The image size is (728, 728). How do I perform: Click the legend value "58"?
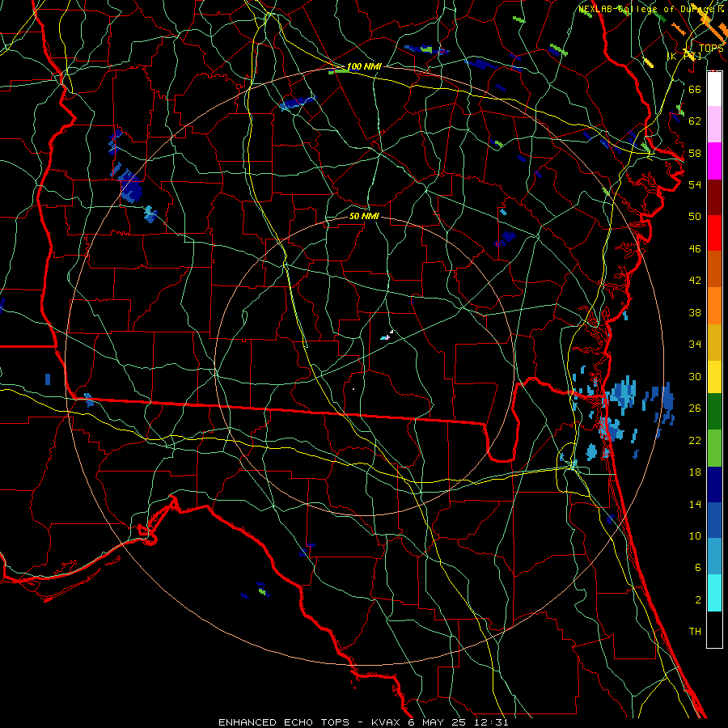pos(695,153)
